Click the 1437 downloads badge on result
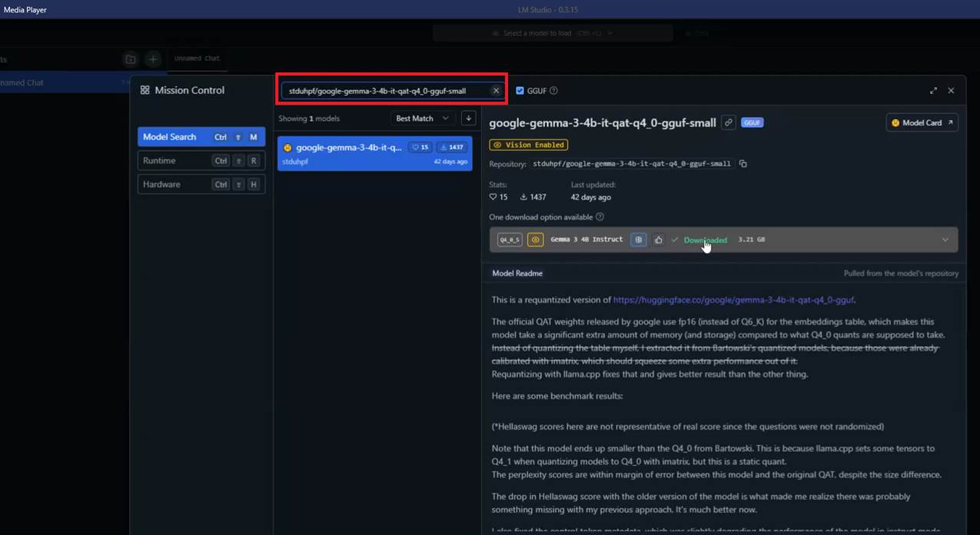980x535 pixels. click(x=452, y=148)
